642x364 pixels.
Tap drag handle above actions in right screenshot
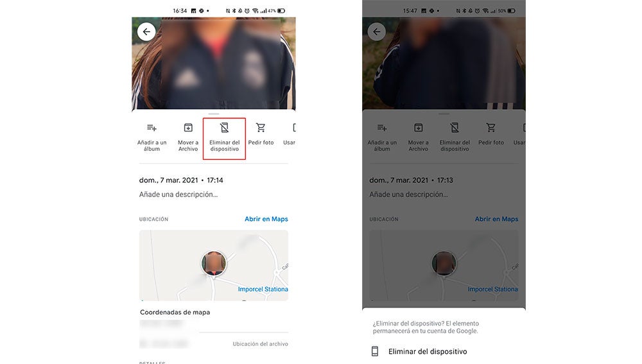coord(444,114)
